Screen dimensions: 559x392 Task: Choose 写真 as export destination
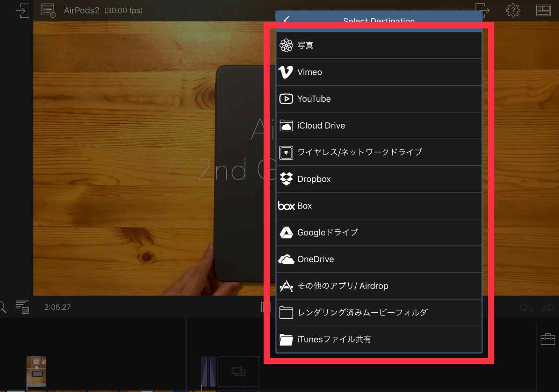pos(379,45)
